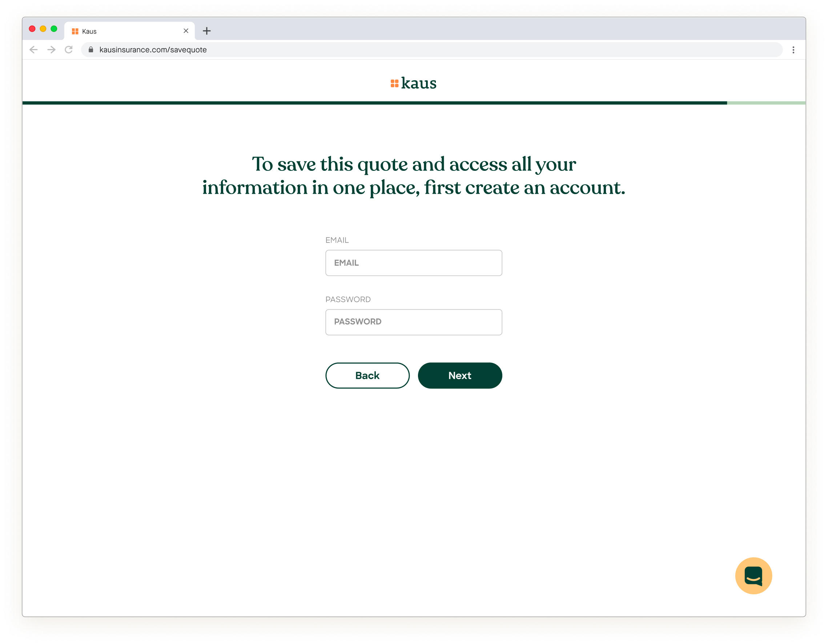Click the padlock icon in address bar

point(91,50)
